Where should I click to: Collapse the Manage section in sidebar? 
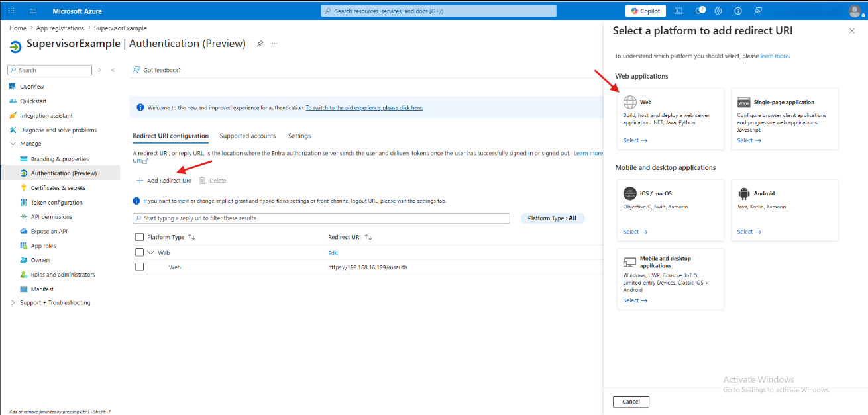click(x=13, y=144)
